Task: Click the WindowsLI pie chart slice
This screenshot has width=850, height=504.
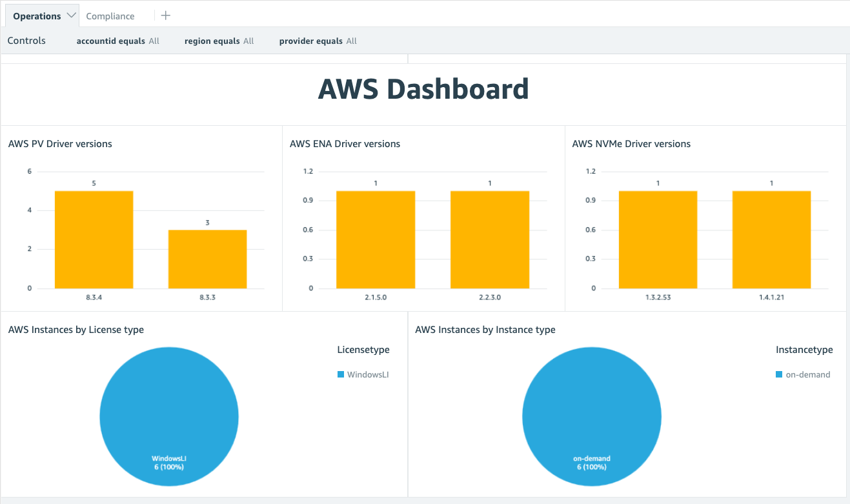Action: click(x=169, y=407)
